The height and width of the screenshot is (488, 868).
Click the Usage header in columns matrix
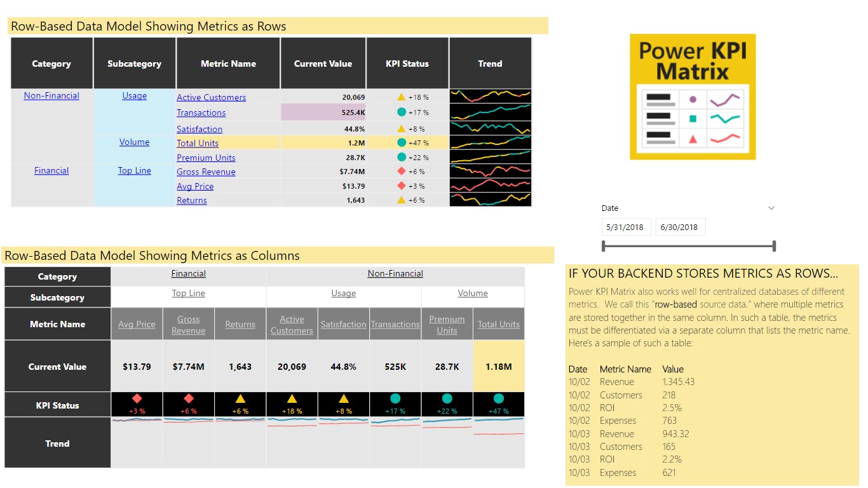point(343,293)
